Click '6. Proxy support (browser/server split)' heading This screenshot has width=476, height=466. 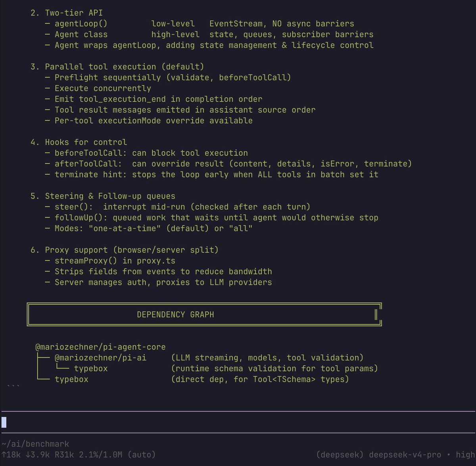click(x=125, y=250)
